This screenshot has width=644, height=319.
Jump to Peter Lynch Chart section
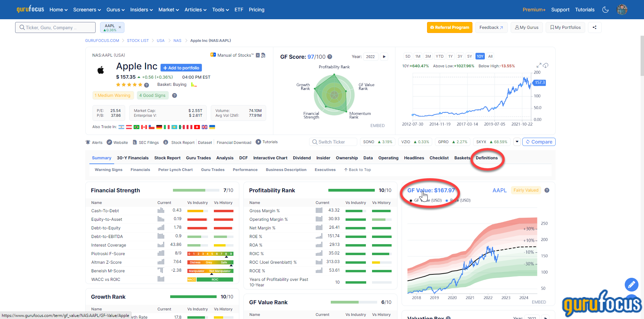pos(175,170)
